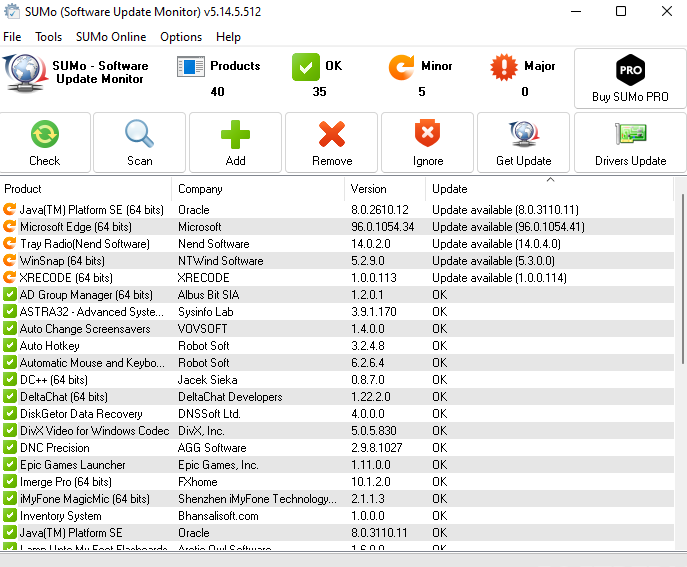Maximize the SUMo window

621,11
